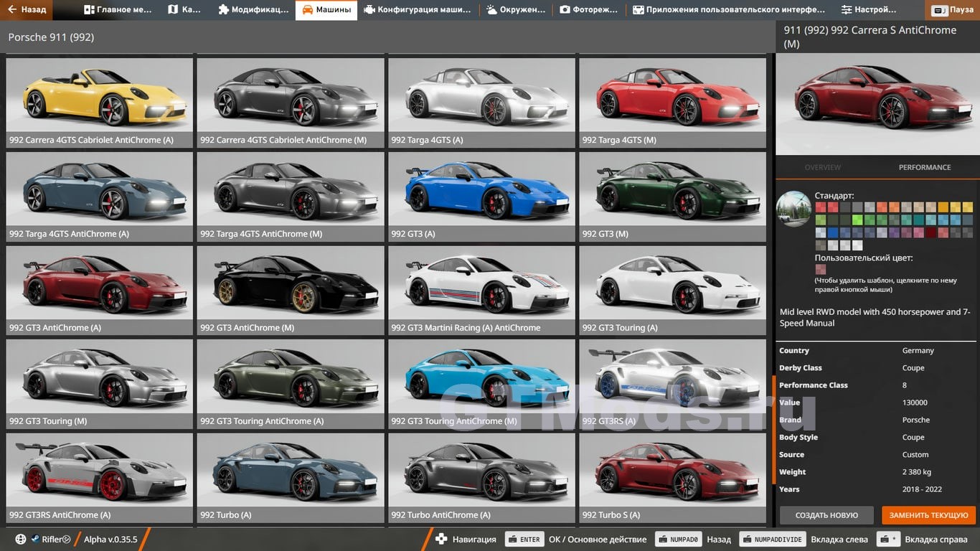Screen dimensions: 980x551
Task: Click the Country value Germany
Action: click(x=918, y=351)
